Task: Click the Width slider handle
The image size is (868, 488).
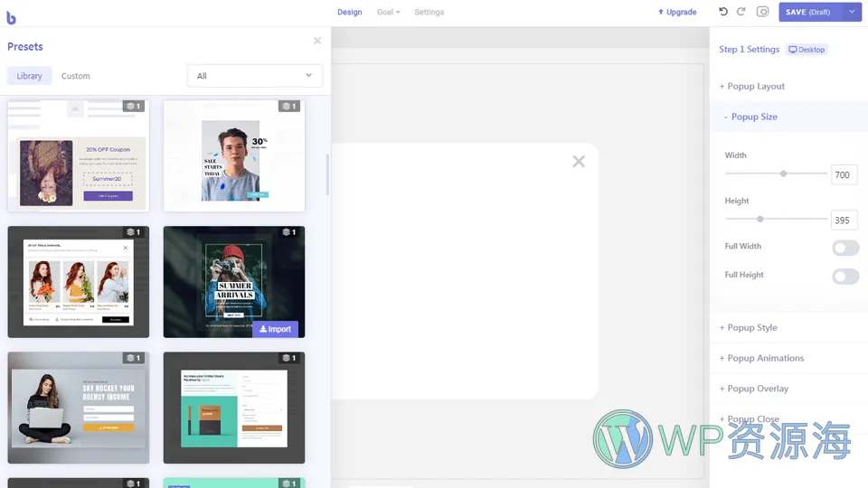Action: pos(784,174)
